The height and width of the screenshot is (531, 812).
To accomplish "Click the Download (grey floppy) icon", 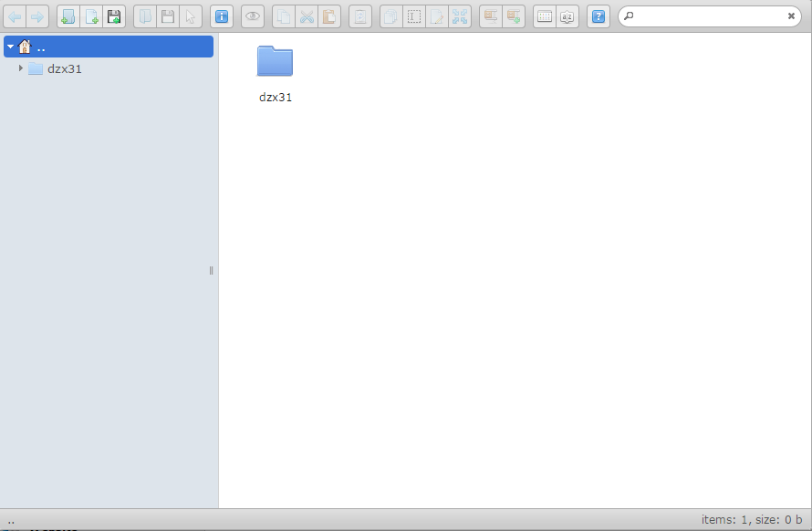I will pos(168,16).
